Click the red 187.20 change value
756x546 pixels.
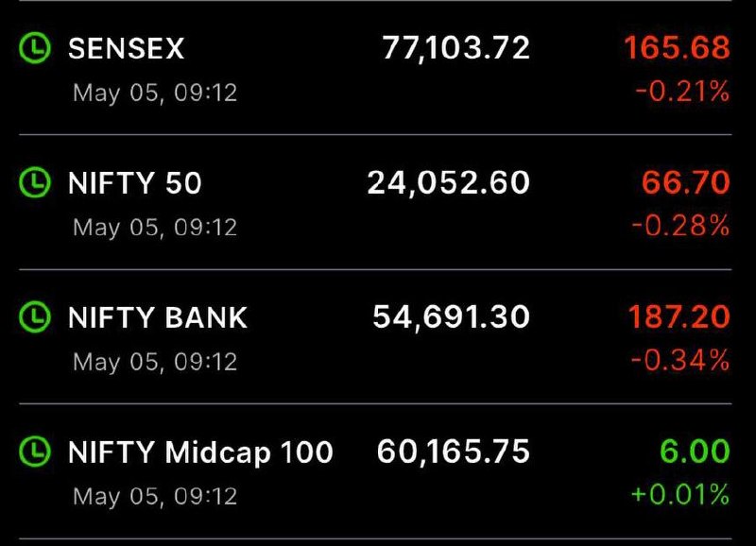[679, 317]
